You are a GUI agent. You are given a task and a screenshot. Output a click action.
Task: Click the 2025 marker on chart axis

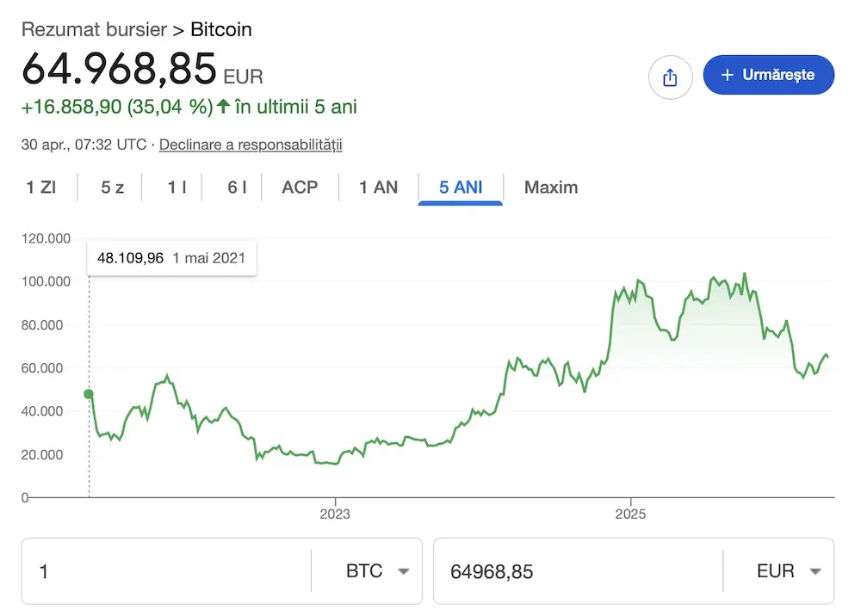(630, 514)
